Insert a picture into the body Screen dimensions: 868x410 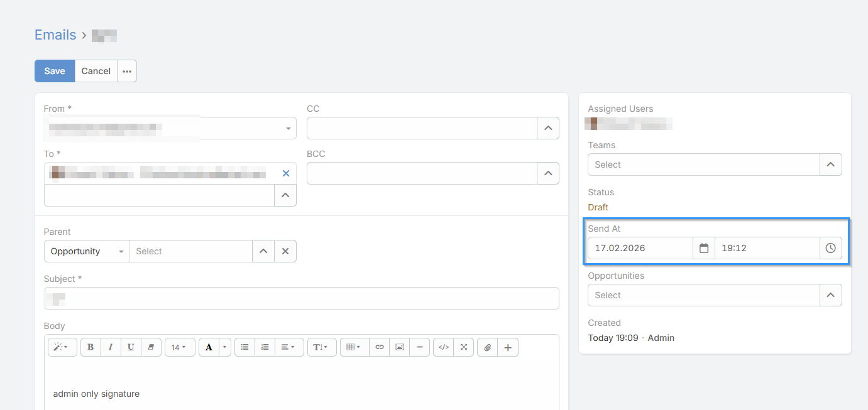pyautogui.click(x=400, y=347)
